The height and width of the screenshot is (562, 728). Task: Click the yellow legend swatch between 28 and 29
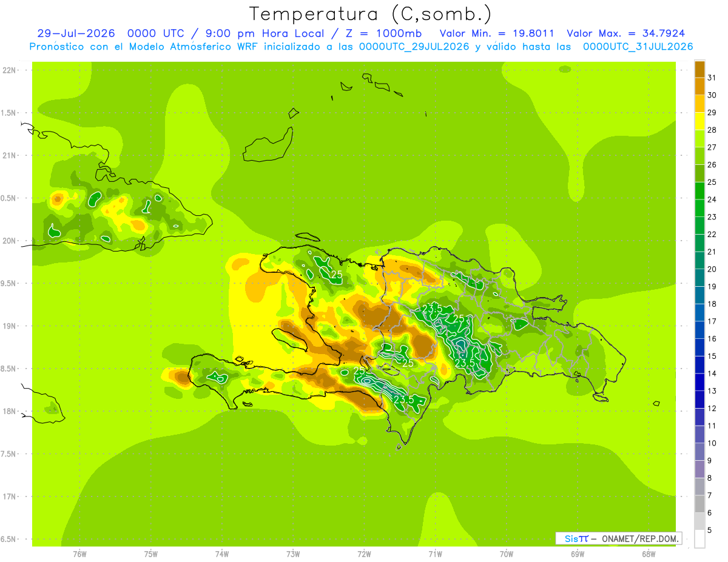699,121
